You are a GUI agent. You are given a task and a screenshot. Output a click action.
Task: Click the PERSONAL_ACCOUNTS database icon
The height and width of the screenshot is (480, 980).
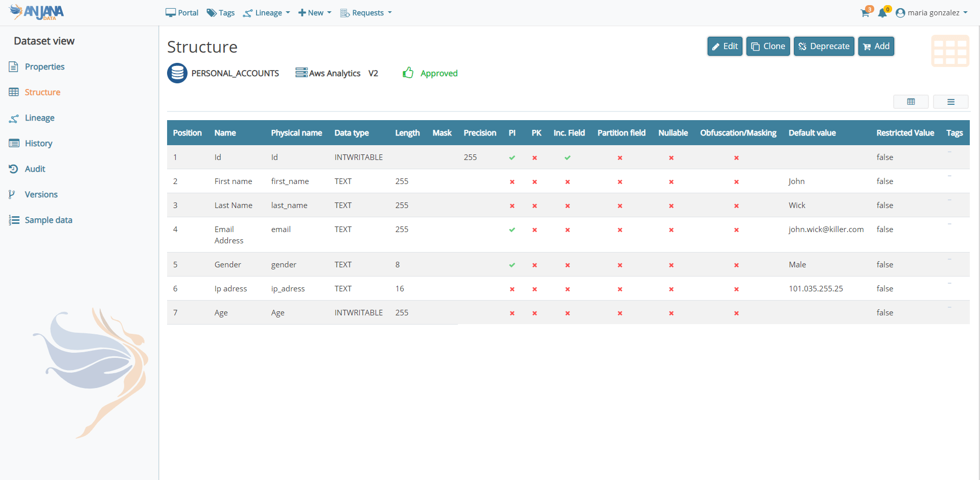[x=177, y=73]
